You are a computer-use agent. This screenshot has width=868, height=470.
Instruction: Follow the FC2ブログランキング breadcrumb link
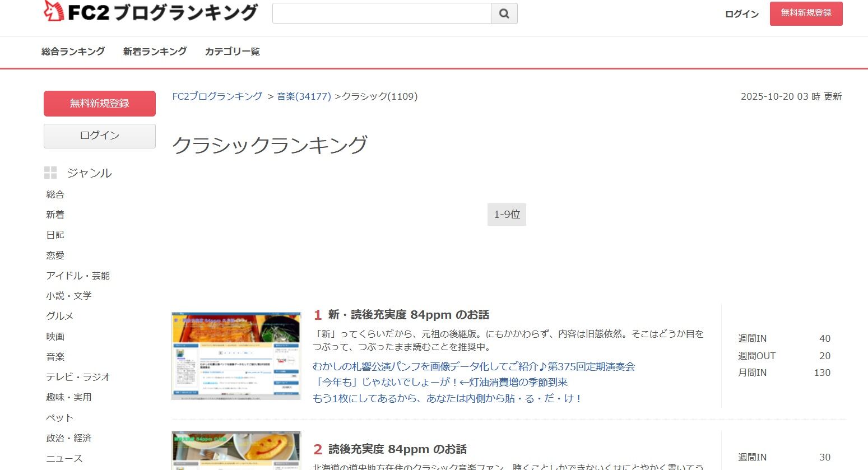click(x=217, y=96)
